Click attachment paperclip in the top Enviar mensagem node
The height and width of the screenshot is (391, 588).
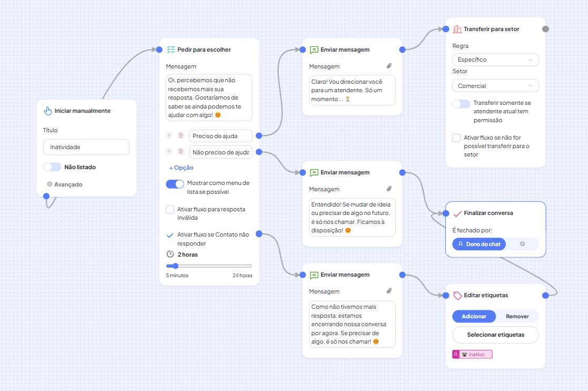click(x=389, y=66)
